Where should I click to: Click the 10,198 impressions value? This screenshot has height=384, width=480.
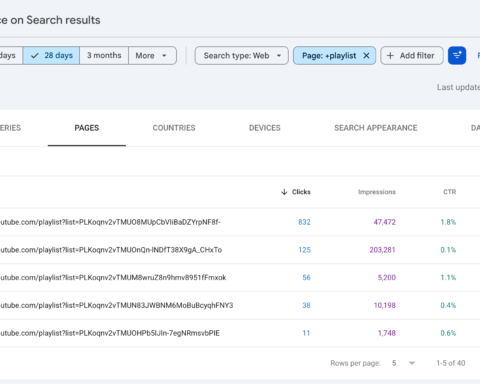click(x=385, y=305)
